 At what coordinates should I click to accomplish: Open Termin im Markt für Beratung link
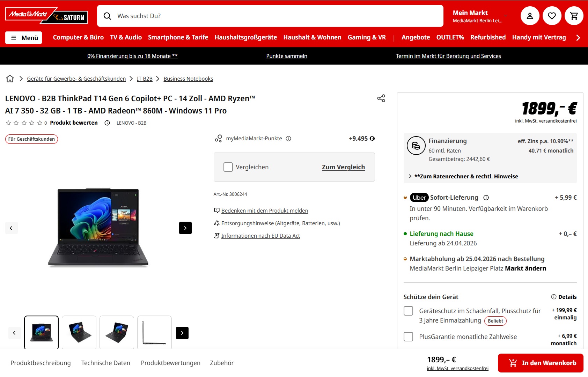[448, 56]
